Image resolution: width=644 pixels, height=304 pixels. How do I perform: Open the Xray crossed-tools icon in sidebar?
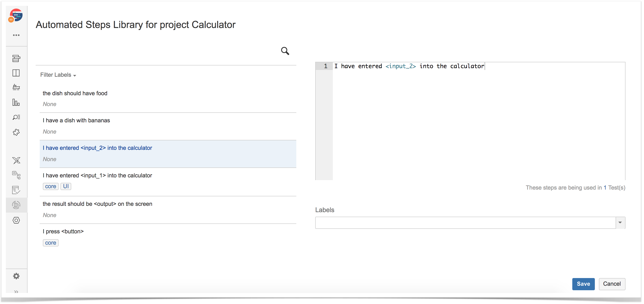tap(16, 160)
